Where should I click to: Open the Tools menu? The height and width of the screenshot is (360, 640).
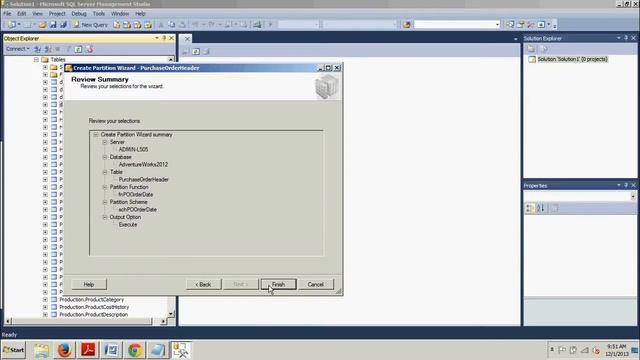(99, 13)
